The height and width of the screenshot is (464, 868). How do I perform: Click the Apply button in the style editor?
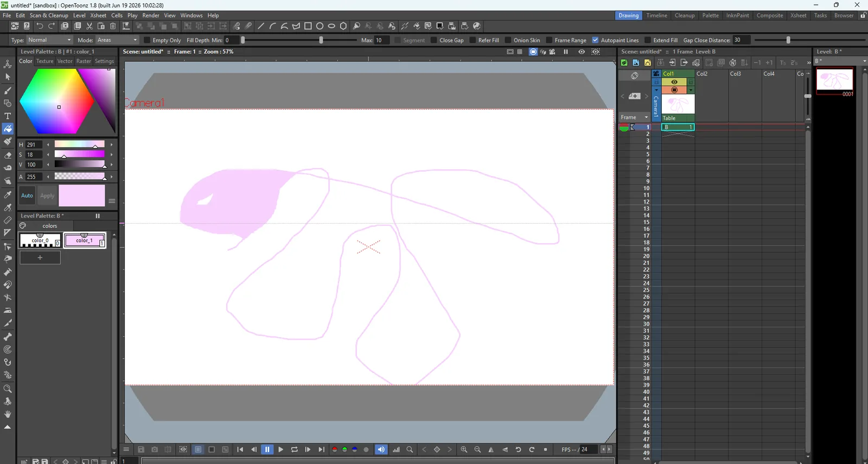47,195
